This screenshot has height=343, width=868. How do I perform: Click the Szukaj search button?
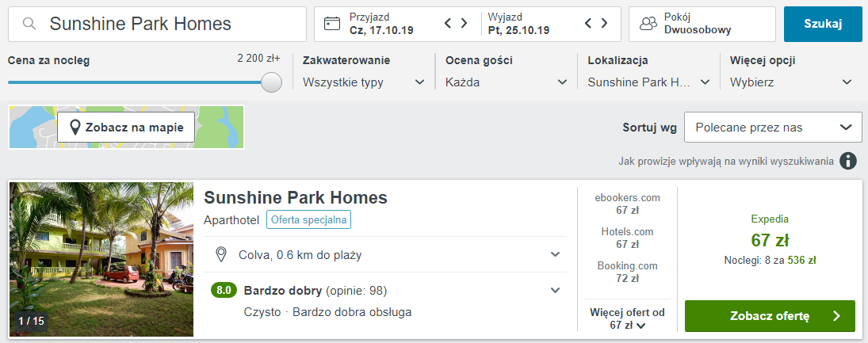[823, 24]
